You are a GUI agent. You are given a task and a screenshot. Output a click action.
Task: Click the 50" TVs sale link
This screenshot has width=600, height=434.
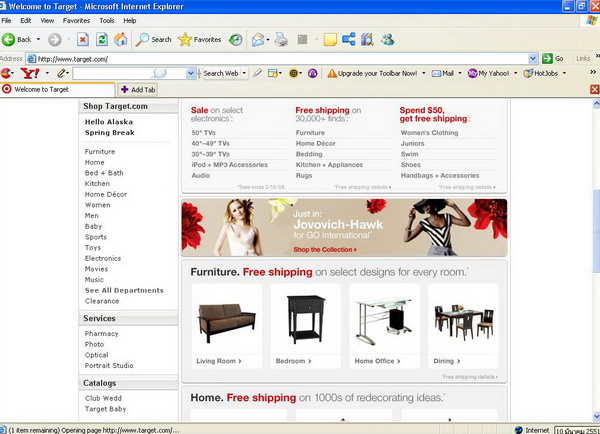click(x=204, y=133)
